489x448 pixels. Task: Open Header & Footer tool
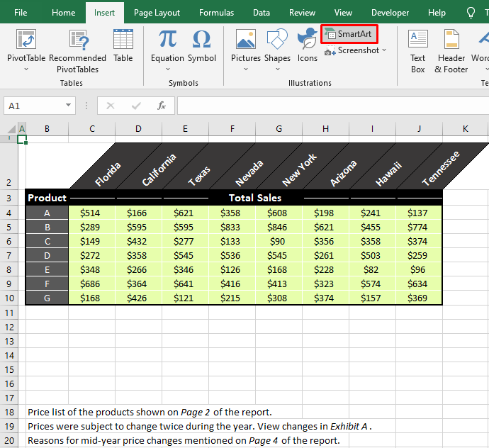[x=451, y=52]
